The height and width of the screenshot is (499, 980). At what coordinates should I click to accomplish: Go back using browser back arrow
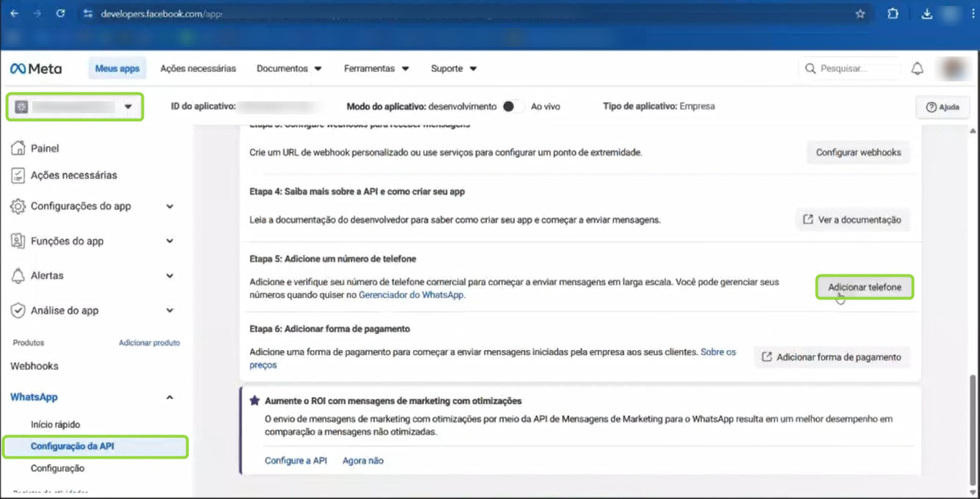click(14, 13)
